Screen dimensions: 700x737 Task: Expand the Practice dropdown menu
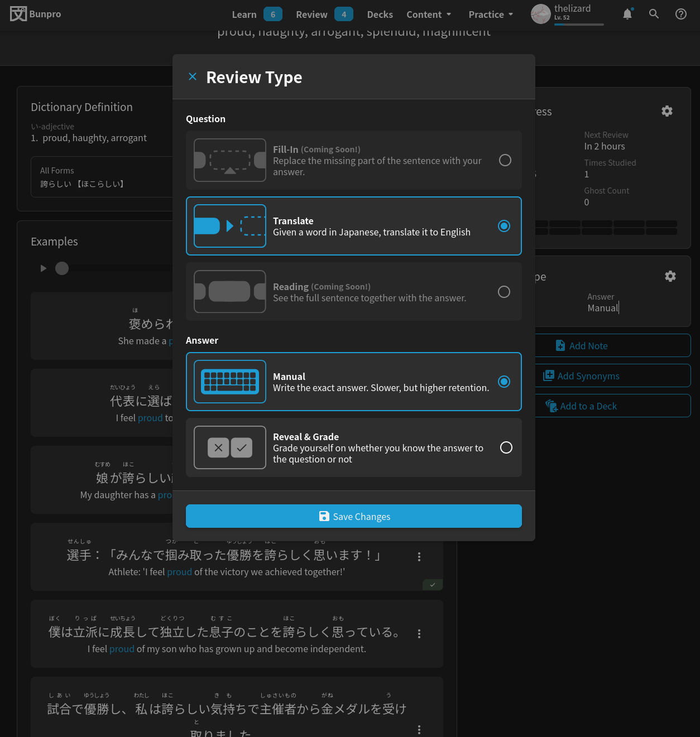491,15
